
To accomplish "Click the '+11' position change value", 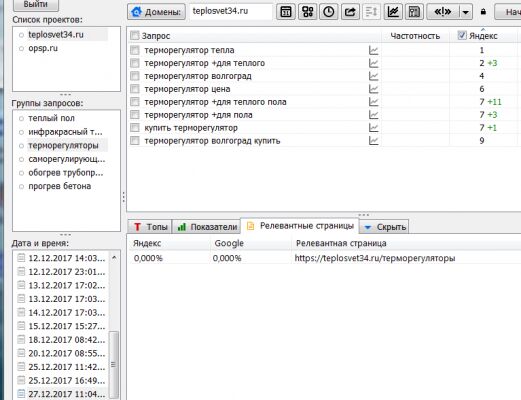I will click(494, 102).
